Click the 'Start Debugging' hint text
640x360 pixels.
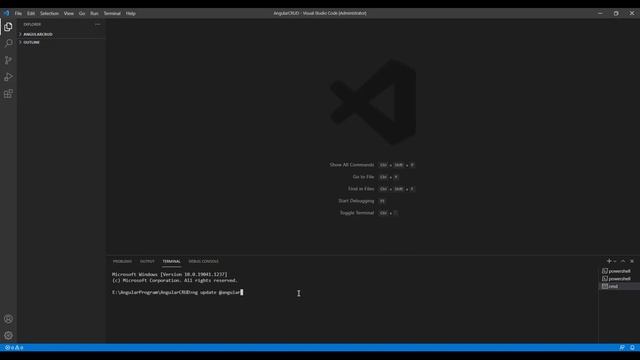[356, 201]
